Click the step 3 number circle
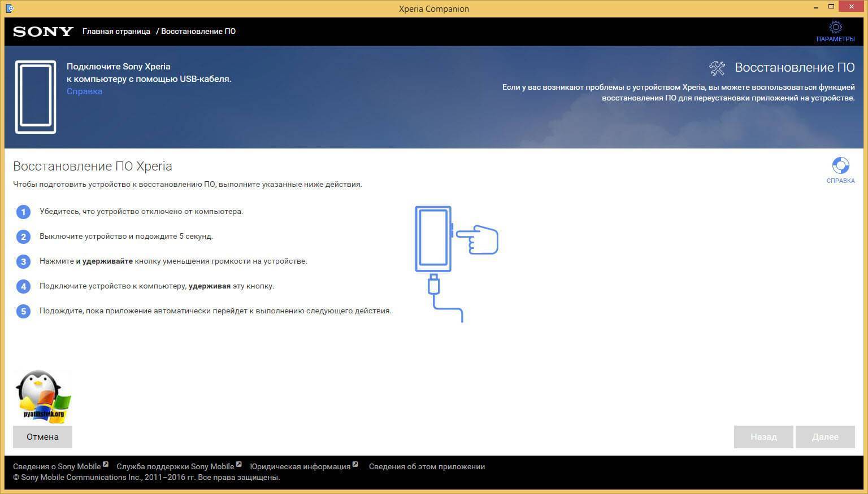The height and width of the screenshot is (494, 868). click(x=23, y=261)
